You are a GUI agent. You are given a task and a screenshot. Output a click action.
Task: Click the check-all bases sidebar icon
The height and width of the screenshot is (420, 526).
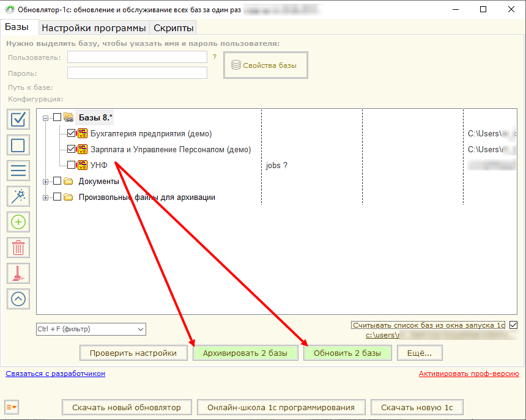[18, 119]
